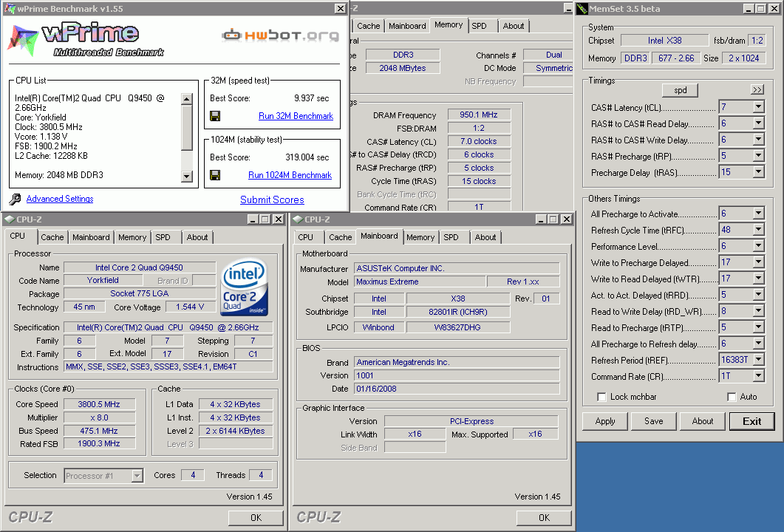
Task: Click the Mainboard CPU-Z window title icon
Action: (298, 219)
